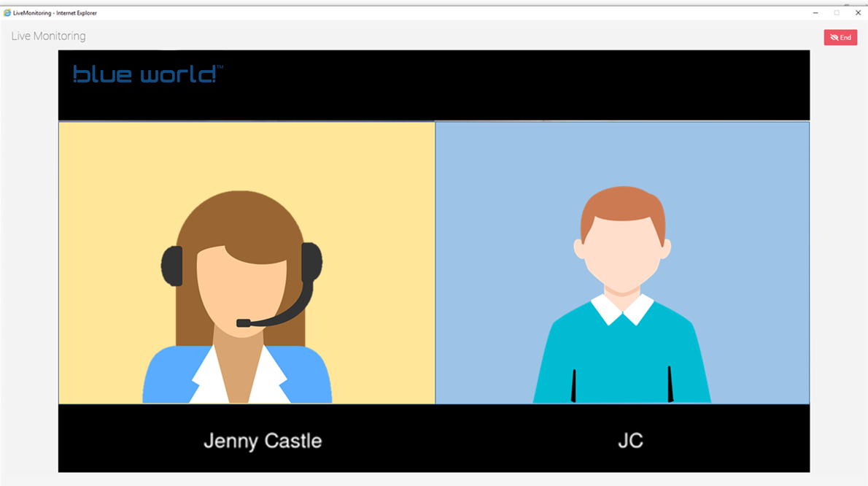Click the face of the JC avatar

coord(622,252)
